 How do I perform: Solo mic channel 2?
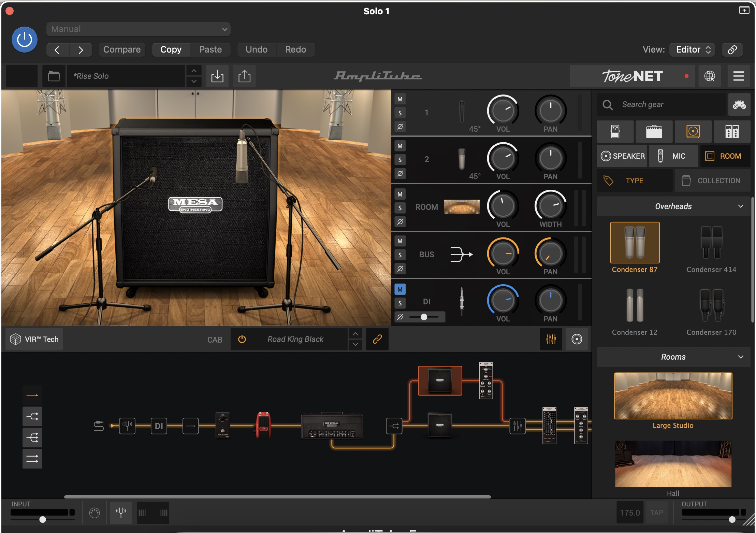pos(400,160)
